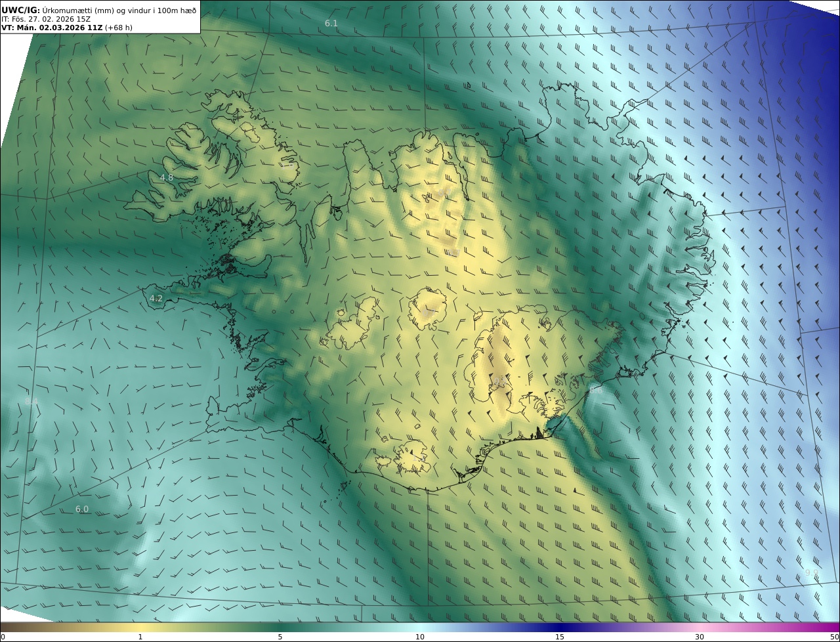Click the 'VT: Mán. 02.03.2026 11Z' valid-time text
Viewport: 840px width, 642px height.
(52, 28)
